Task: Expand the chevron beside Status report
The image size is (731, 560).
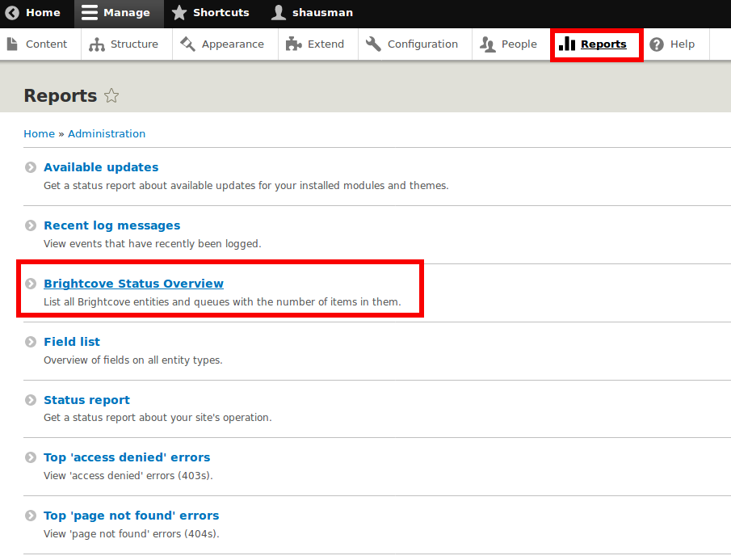Action: (30, 399)
